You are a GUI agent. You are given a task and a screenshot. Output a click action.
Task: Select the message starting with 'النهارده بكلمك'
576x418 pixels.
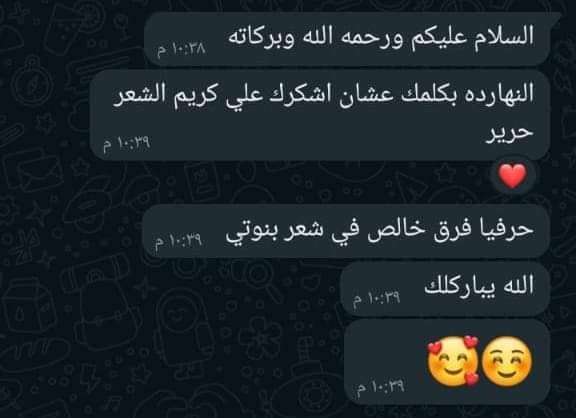click(x=320, y=115)
